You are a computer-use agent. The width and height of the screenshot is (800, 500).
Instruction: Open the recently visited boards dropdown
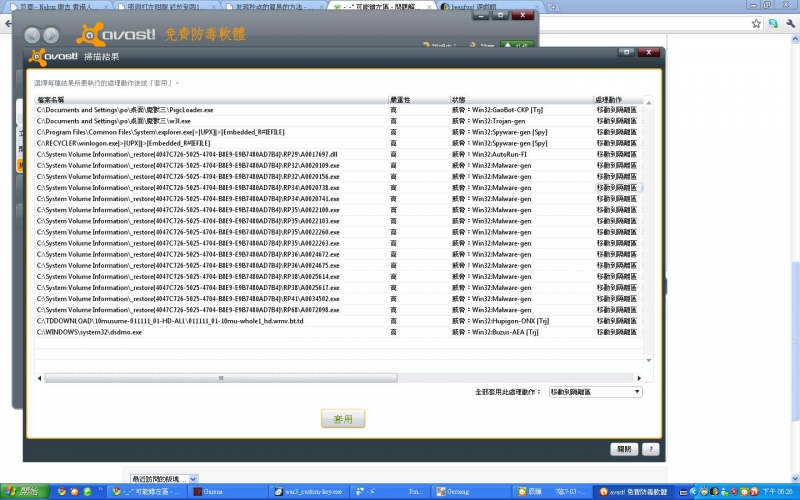click(x=163, y=479)
